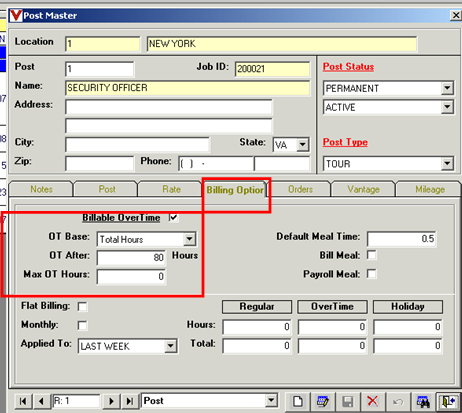Go to the previous record
The width and height of the screenshot is (462, 413).
[x=41, y=401]
